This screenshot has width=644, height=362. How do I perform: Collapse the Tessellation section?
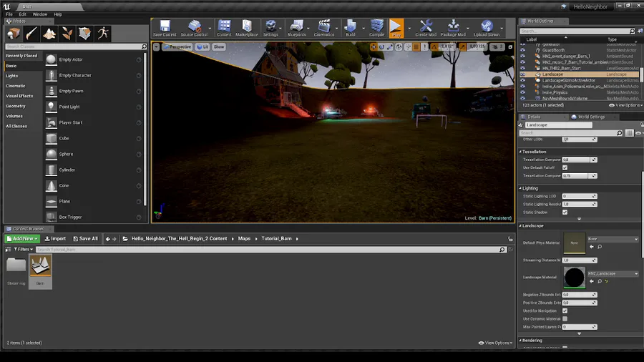[x=520, y=152]
